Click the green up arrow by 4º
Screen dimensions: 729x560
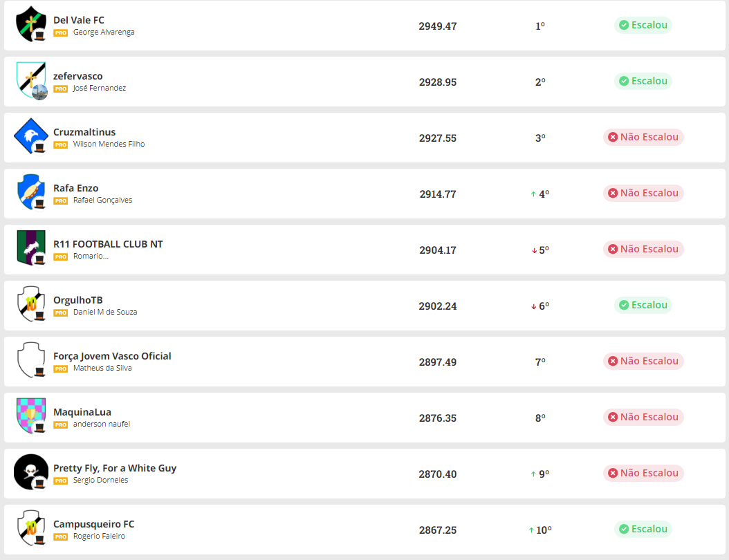[533, 194]
